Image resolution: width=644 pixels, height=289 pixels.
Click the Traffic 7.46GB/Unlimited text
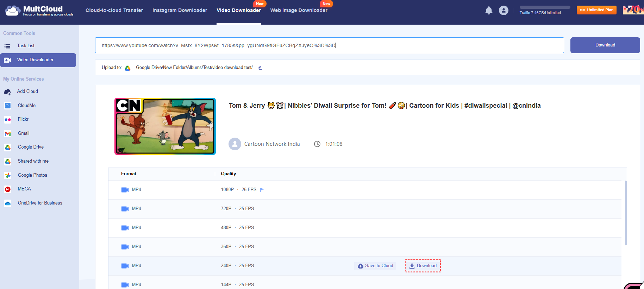tap(540, 13)
